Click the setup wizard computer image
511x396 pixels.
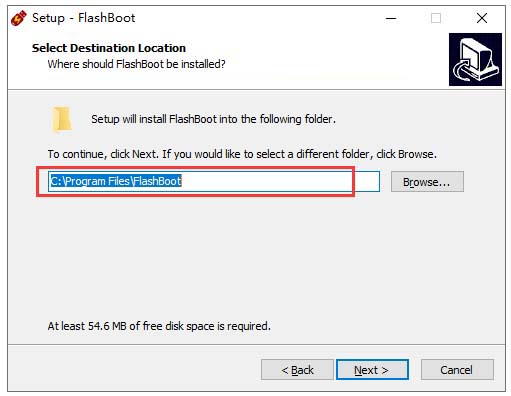(475, 59)
